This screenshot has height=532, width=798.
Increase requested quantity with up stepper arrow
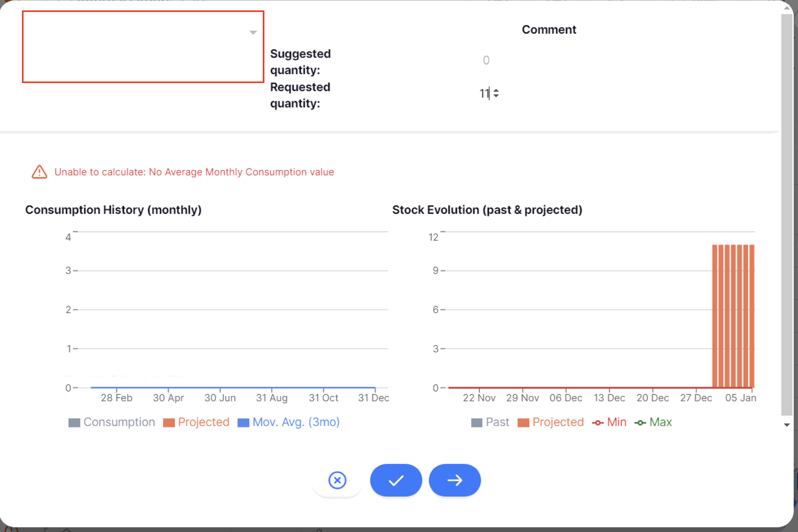496,90
